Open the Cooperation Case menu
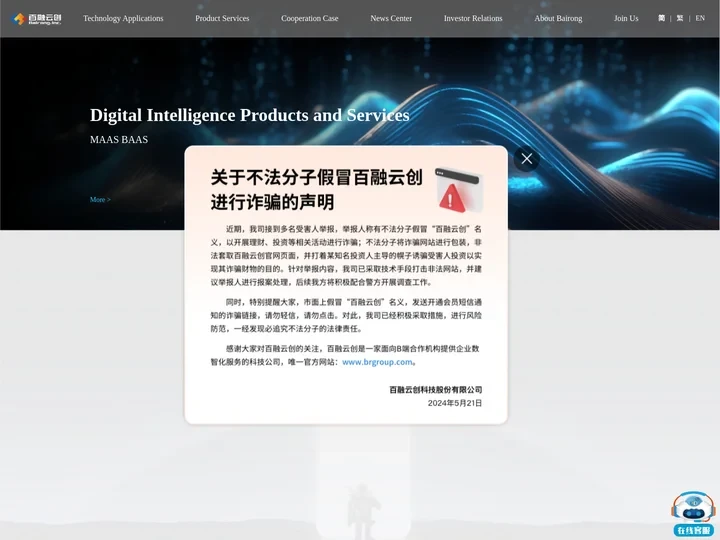Viewport: 720px width, 540px height. 309,18
